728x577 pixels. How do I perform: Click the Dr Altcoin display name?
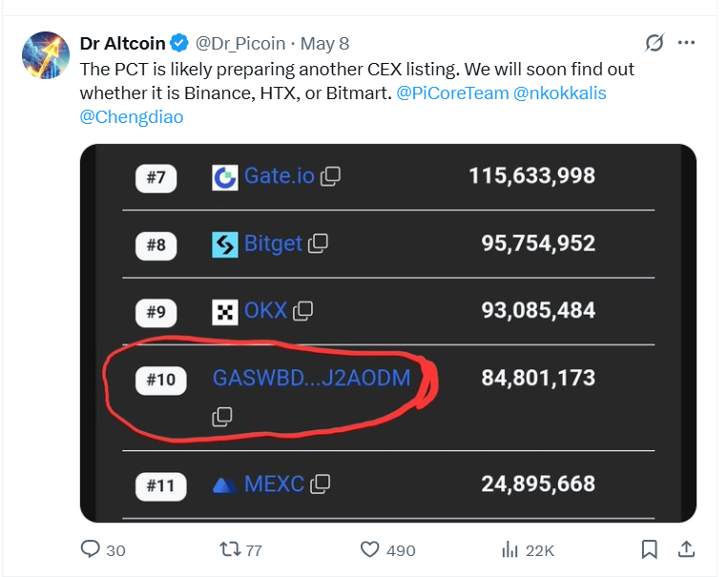[x=121, y=43]
